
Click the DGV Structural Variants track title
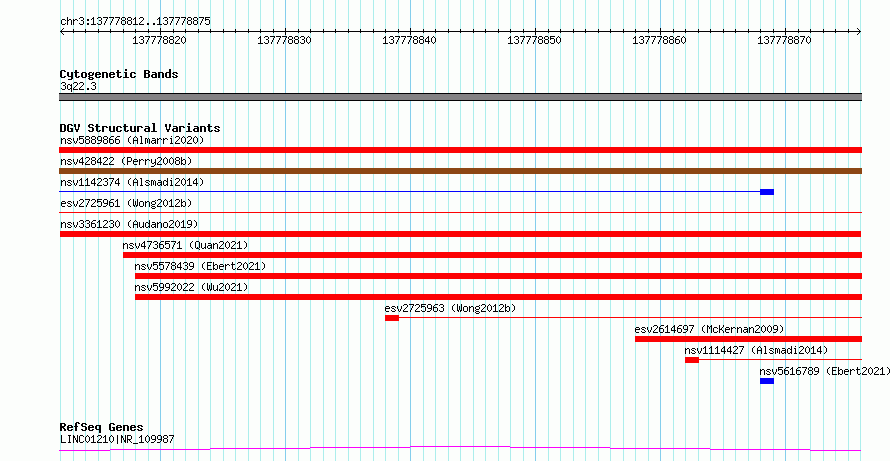click(140, 128)
